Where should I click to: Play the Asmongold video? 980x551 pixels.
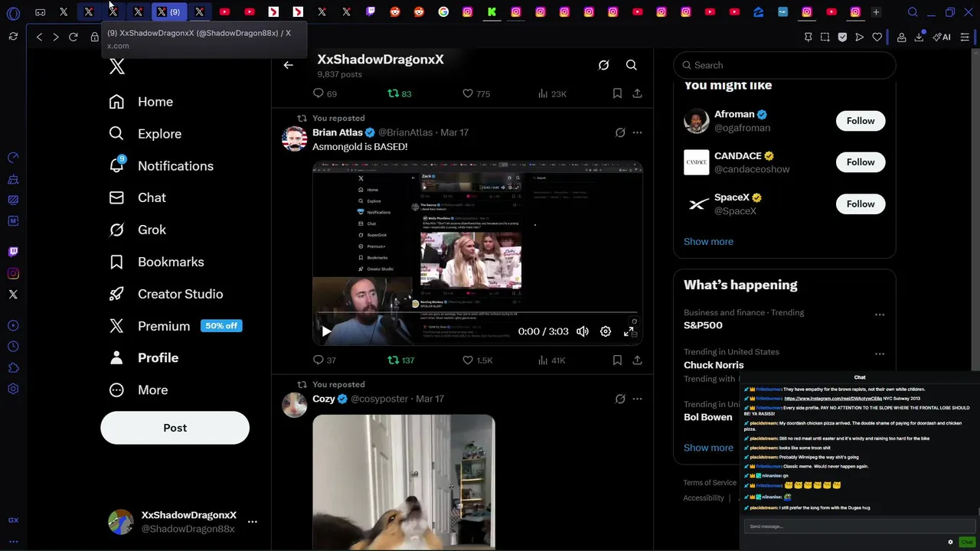(x=326, y=331)
